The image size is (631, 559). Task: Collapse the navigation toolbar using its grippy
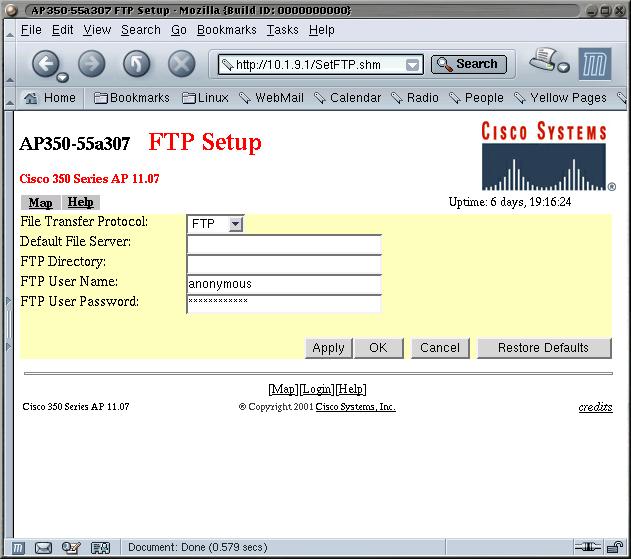(x=10, y=64)
